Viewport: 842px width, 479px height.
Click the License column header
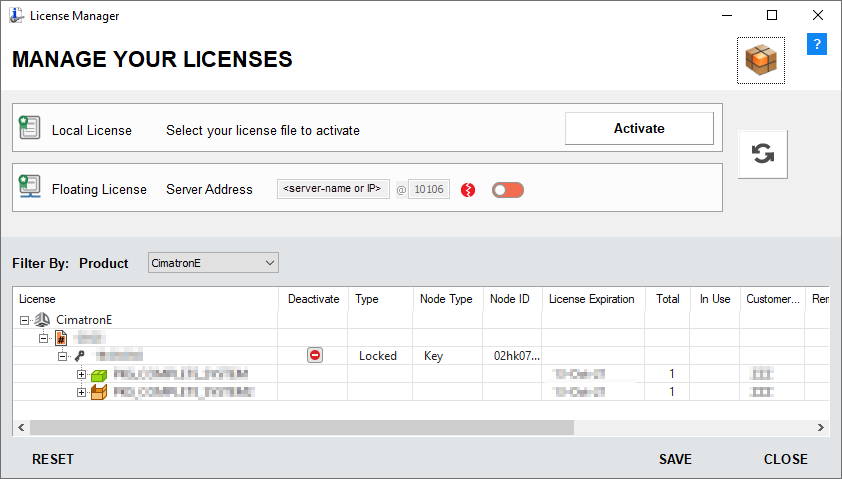coord(145,299)
